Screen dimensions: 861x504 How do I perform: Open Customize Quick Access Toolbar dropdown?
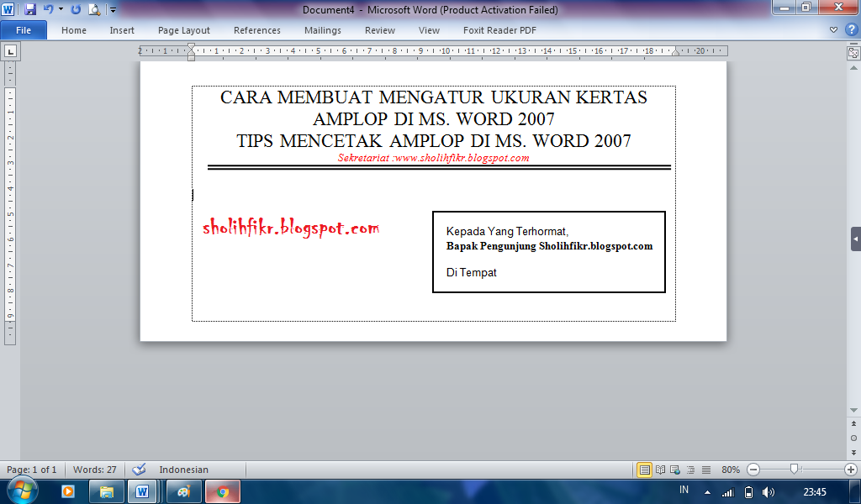point(113,10)
